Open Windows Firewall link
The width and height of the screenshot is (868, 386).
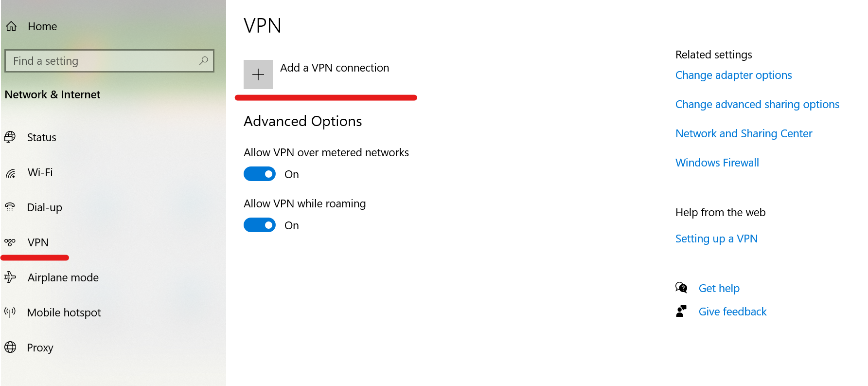coord(717,163)
